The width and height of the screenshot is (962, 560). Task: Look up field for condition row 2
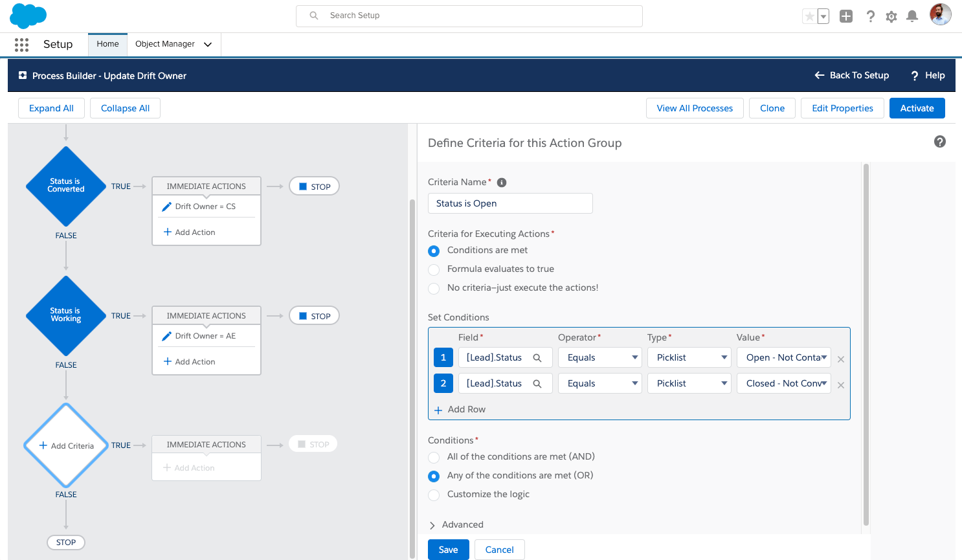537,383
